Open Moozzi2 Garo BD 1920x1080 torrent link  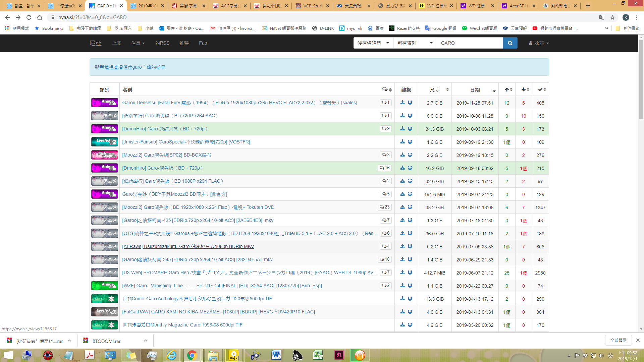[x=198, y=207]
